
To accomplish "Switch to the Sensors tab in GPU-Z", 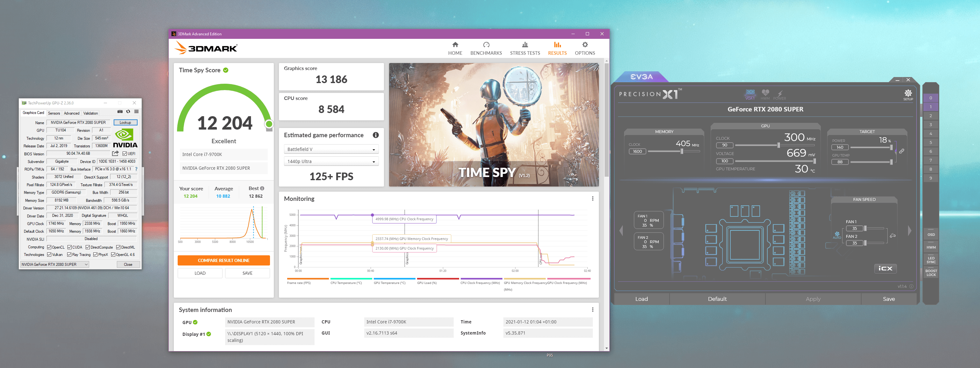I will [x=53, y=113].
